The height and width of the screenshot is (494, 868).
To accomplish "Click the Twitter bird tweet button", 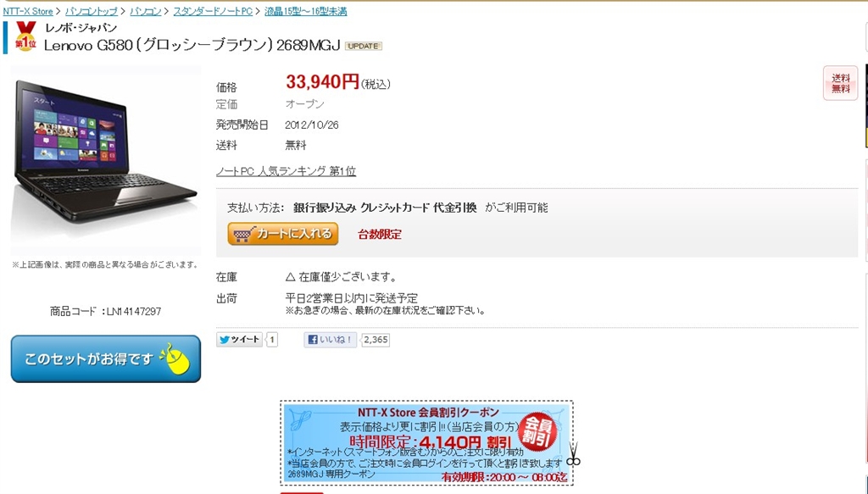I will [x=239, y=340].
